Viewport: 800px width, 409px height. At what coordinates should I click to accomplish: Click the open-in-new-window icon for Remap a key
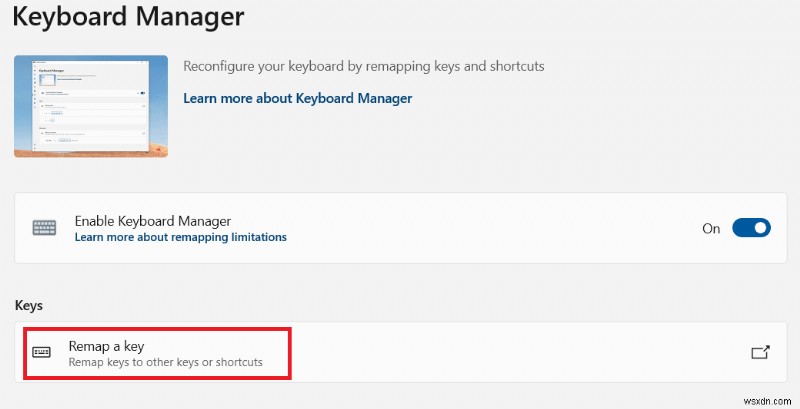tap(760, 352)
